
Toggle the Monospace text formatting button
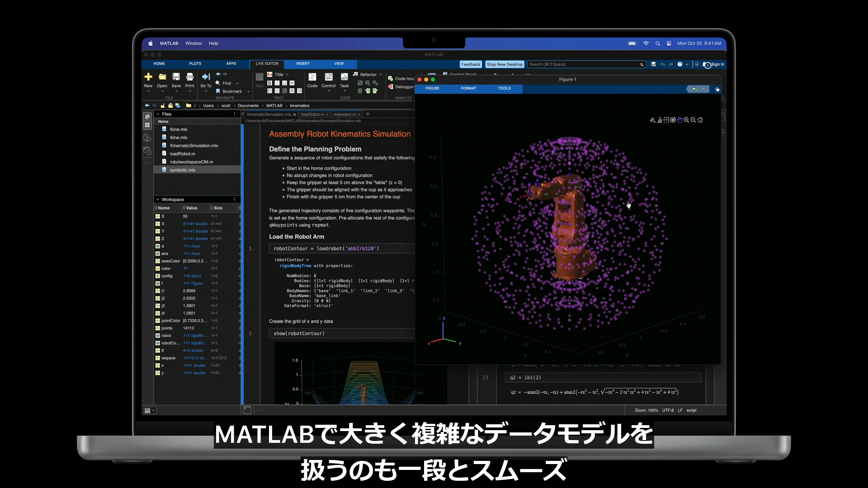[292, 83]
